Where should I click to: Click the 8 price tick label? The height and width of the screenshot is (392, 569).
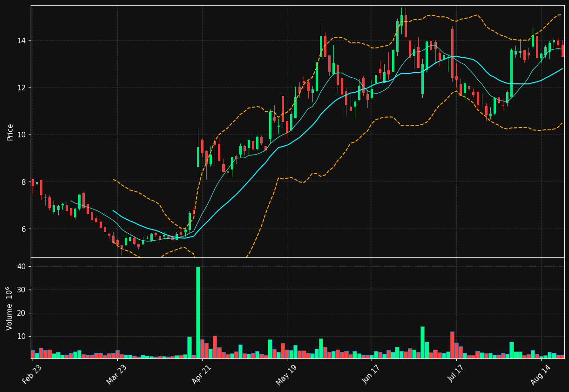[x=25, y=182]
